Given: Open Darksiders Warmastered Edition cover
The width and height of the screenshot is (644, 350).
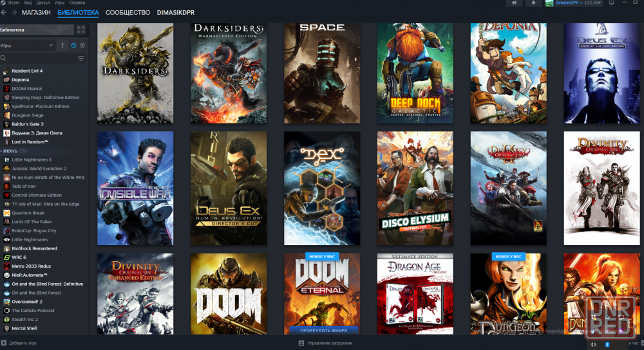Looking at the screenshot, I should 229,73.
